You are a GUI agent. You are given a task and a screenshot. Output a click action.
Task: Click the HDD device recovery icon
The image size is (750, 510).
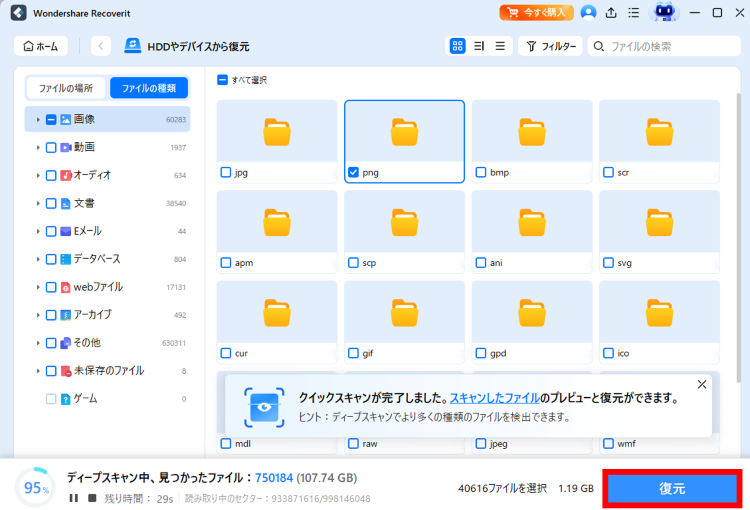coord(132,46)
